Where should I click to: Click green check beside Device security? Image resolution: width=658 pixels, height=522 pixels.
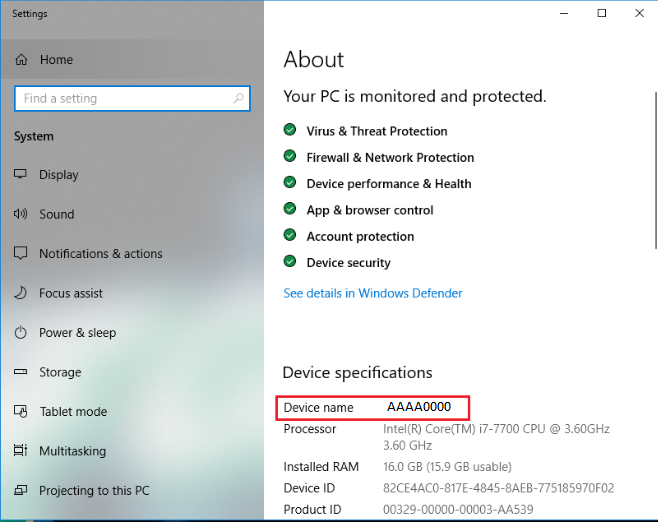[290, 261]
